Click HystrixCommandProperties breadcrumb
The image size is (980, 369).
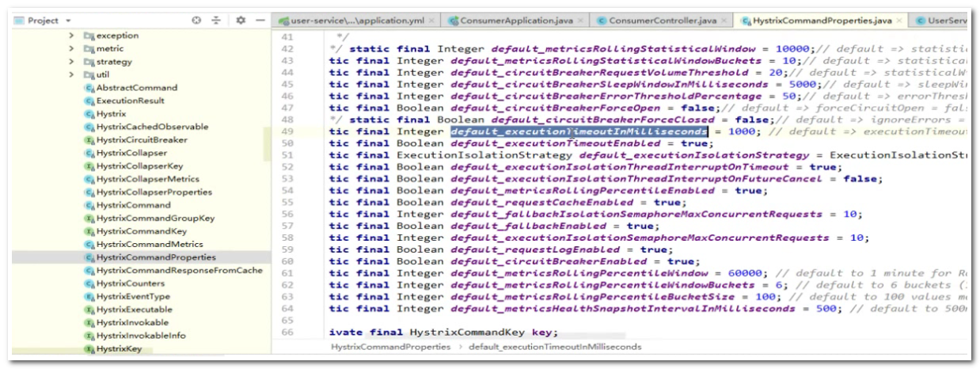tap(390, 347)
